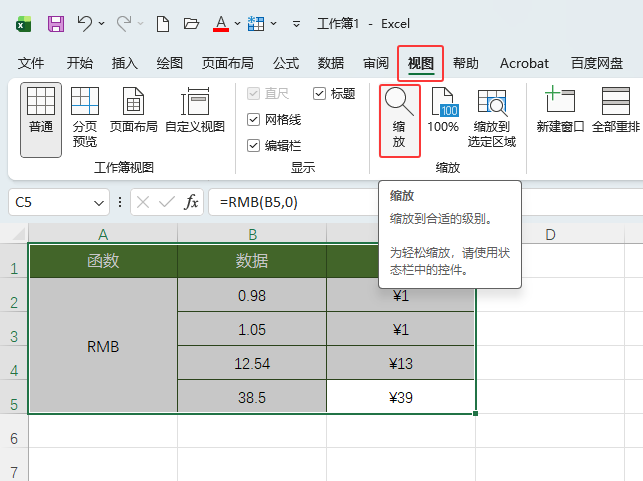The height and width of the screenshot is (481, 643).
Task: Open the undo history dropdown arrow
Action: 101,24
